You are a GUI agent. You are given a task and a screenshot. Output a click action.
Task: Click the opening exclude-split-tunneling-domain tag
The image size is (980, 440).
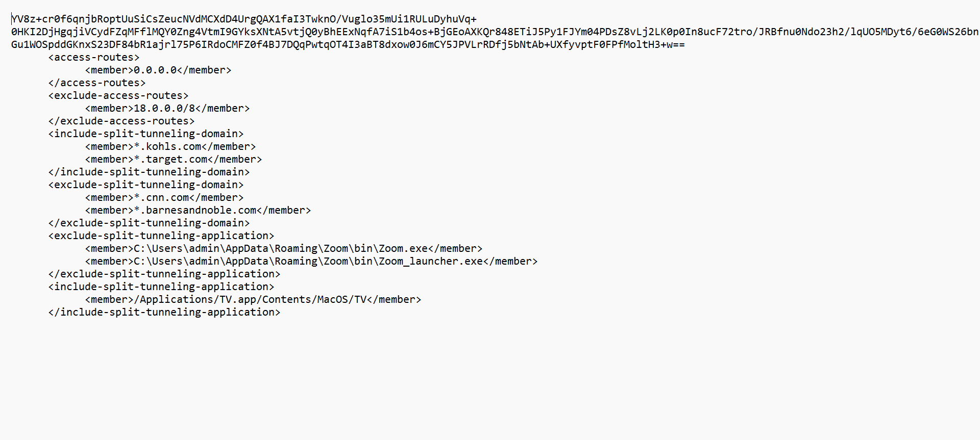point(146,185)
